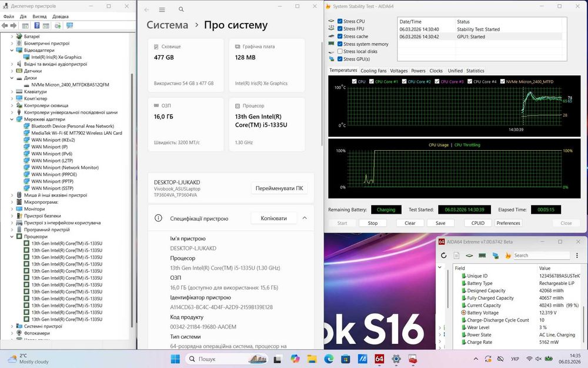
Task: Collapse the Відеоадаптери tree node
Action: click(x=12, y=50)
